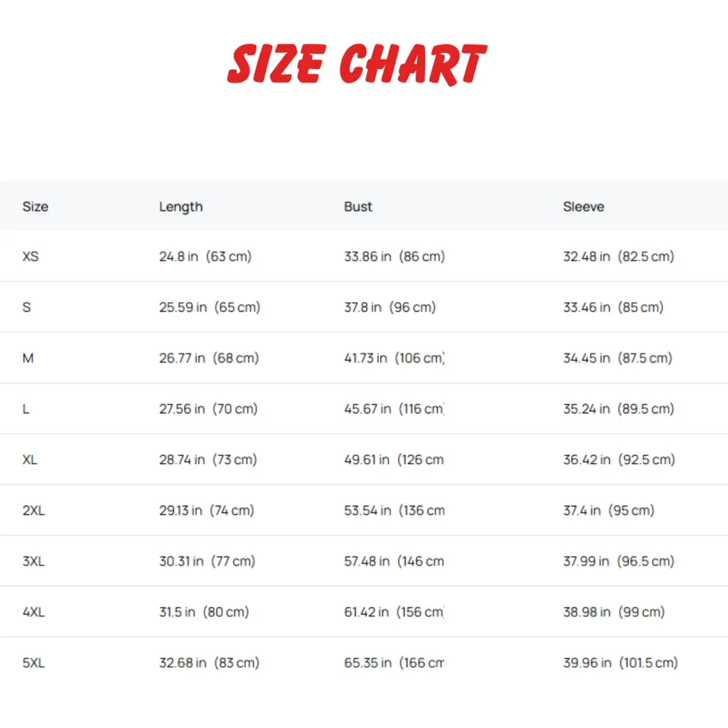Select the XL size row label
The width and height of the screenshot is (728, 728).
(30, 460)
